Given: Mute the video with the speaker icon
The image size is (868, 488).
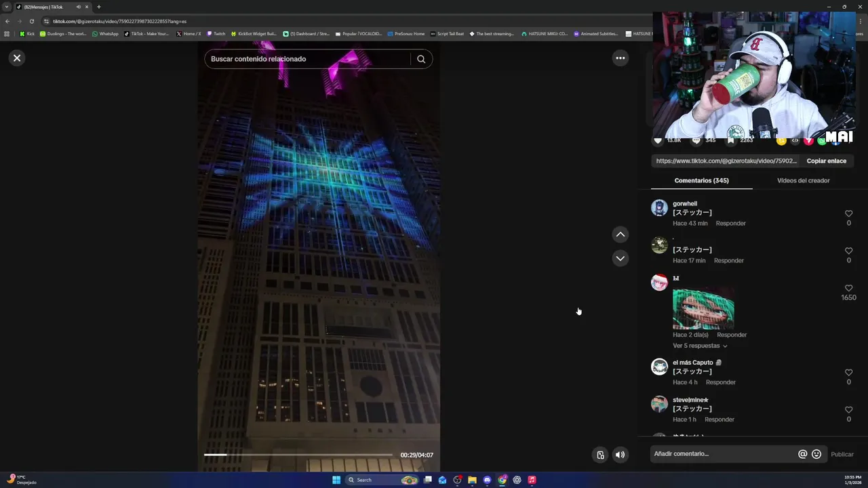Looking at the screenshot, I should (620, 455).
